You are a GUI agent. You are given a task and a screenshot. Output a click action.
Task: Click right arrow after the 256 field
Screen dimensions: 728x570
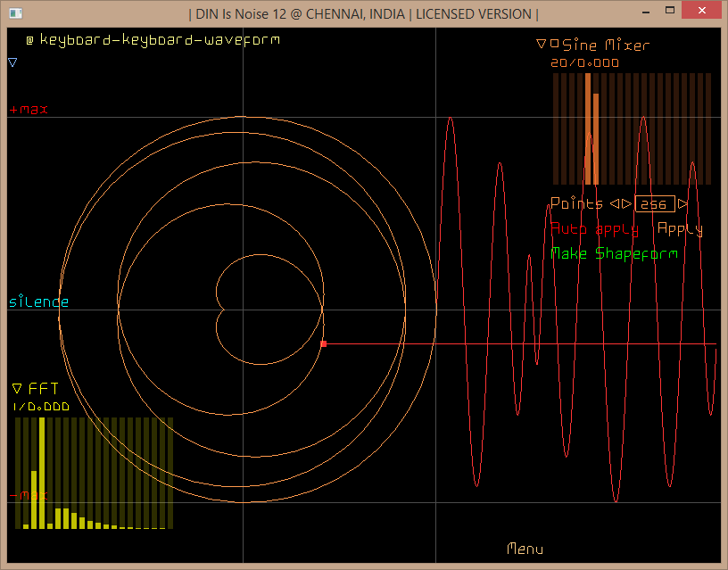tap(683, 203)
